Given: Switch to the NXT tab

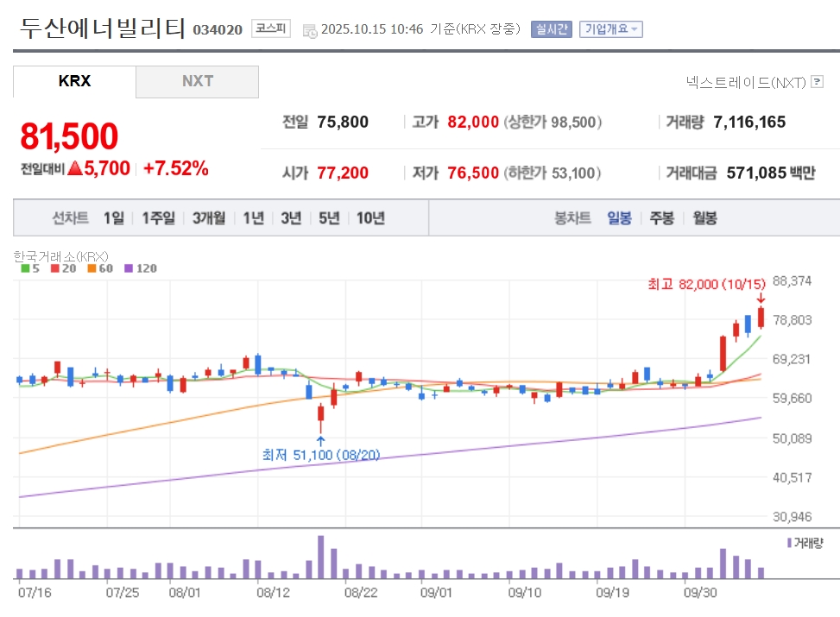Looking at the screenshot, I should click(x=197, y=81).
